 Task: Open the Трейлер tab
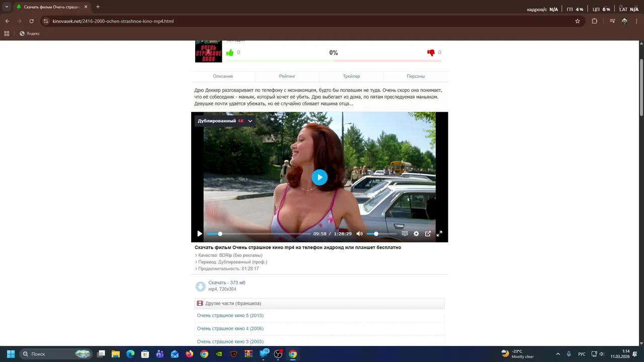[351, 76]
